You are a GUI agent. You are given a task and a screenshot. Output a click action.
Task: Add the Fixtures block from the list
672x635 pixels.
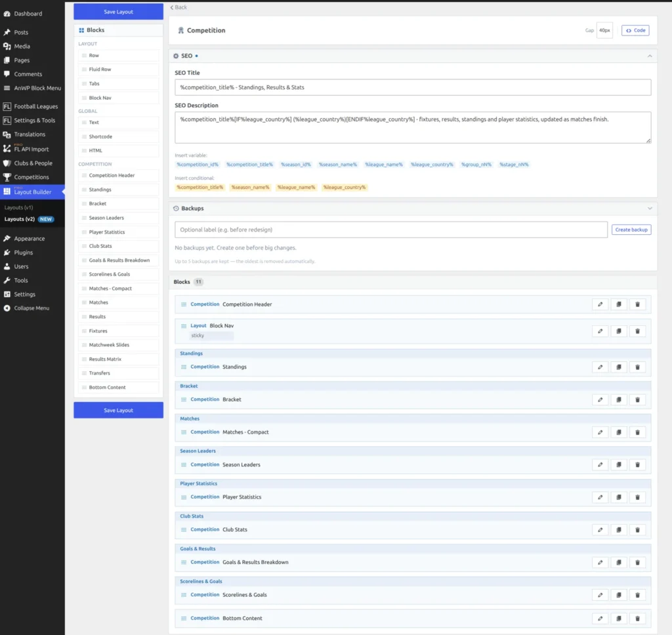pos(118,331)
